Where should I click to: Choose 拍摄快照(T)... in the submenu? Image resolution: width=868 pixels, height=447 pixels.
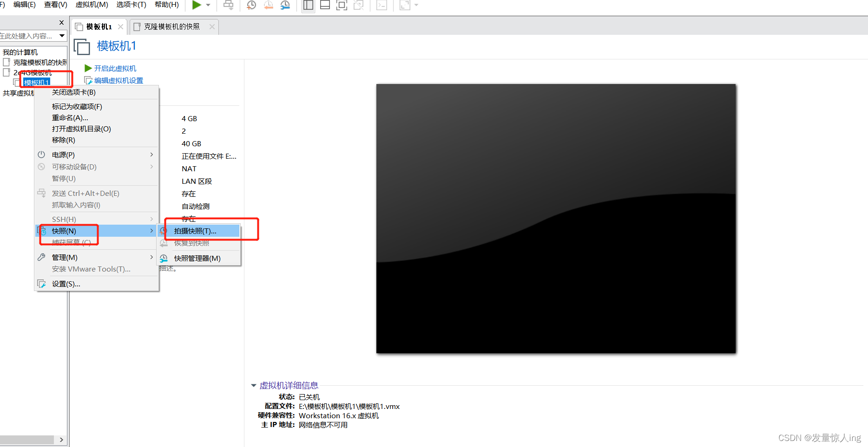coord(199,231)
